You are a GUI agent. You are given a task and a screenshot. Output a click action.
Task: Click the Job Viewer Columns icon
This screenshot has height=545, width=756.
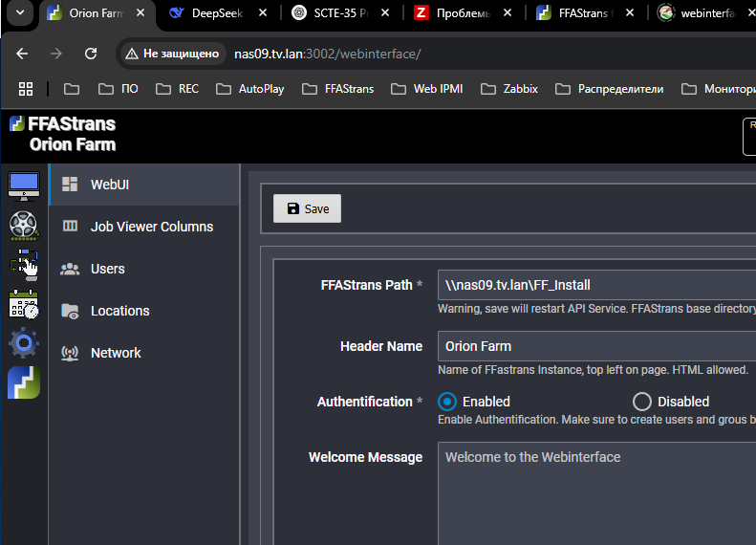coord(70,227)
